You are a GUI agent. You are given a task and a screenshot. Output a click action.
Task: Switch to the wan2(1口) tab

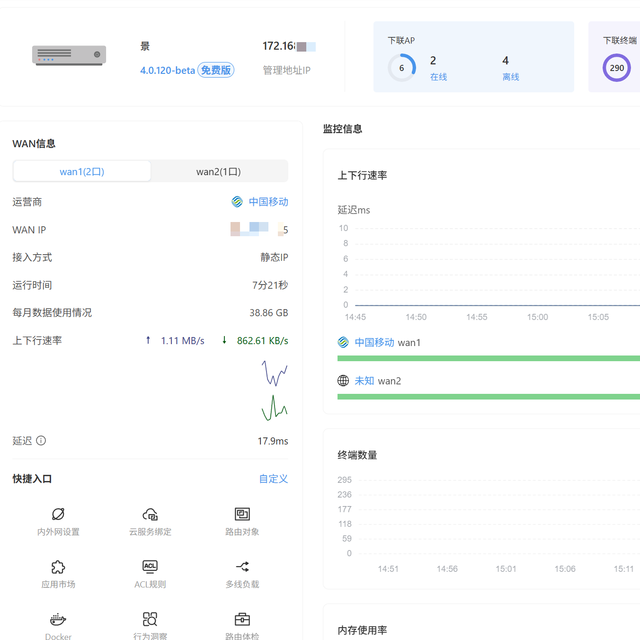(219, 171)
